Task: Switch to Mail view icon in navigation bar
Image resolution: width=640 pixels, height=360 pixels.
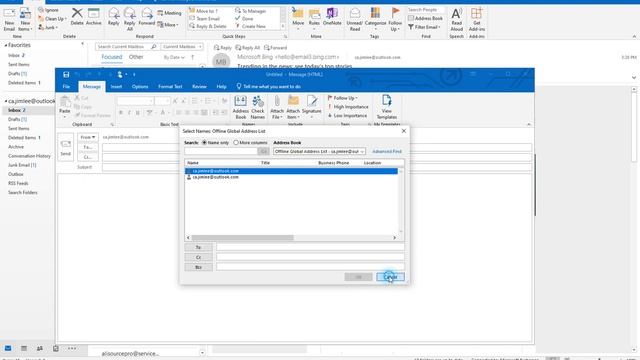Action: [x=8, y=348]
